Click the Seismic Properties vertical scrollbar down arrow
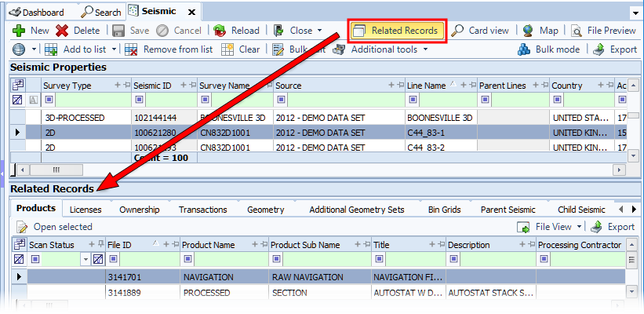The height and width of the screenshot is (314, 644). click(x=635, y=155)
